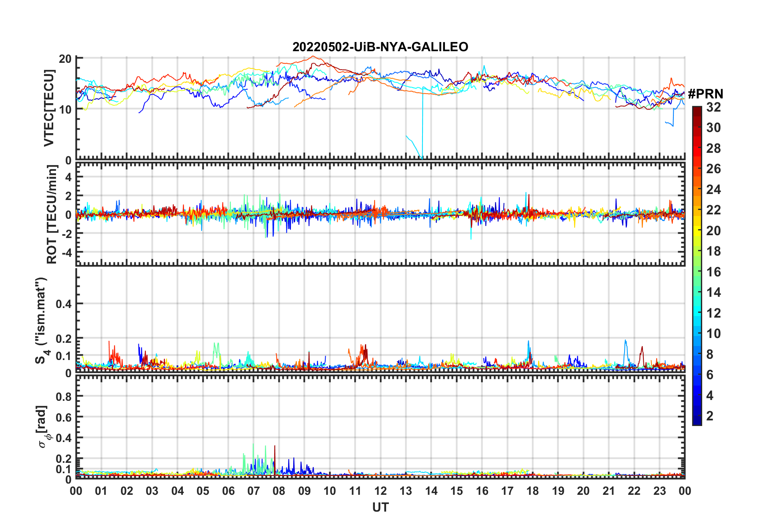
Task: Click the S4 scintillation plot panel
Action: click(x=380, y=320)
